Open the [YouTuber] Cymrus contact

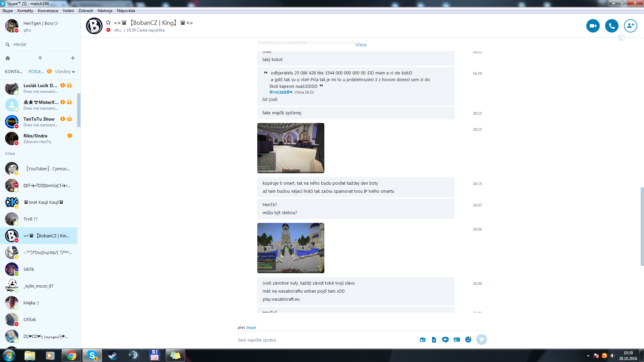coord(39,169)
